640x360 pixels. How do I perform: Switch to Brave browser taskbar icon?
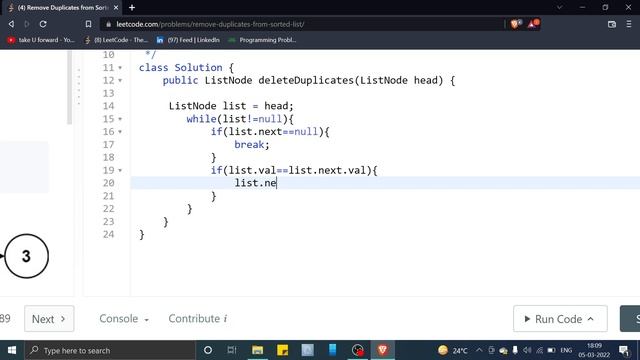382,350
